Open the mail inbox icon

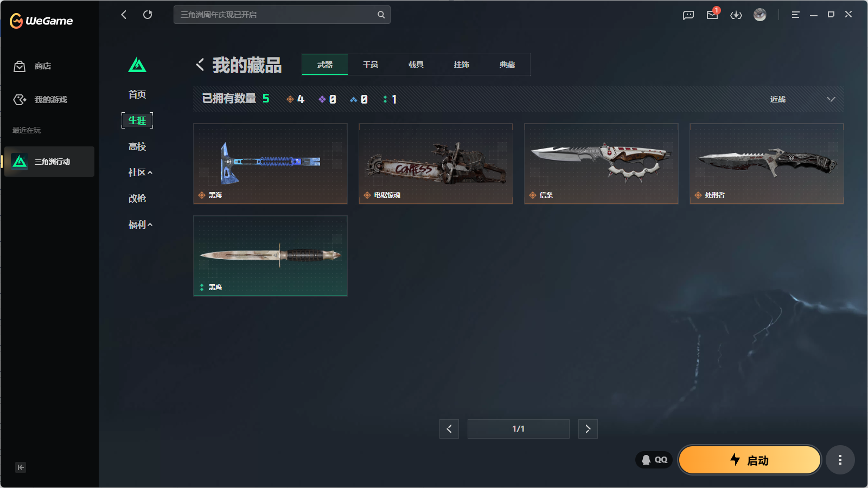tap(712, 15)
